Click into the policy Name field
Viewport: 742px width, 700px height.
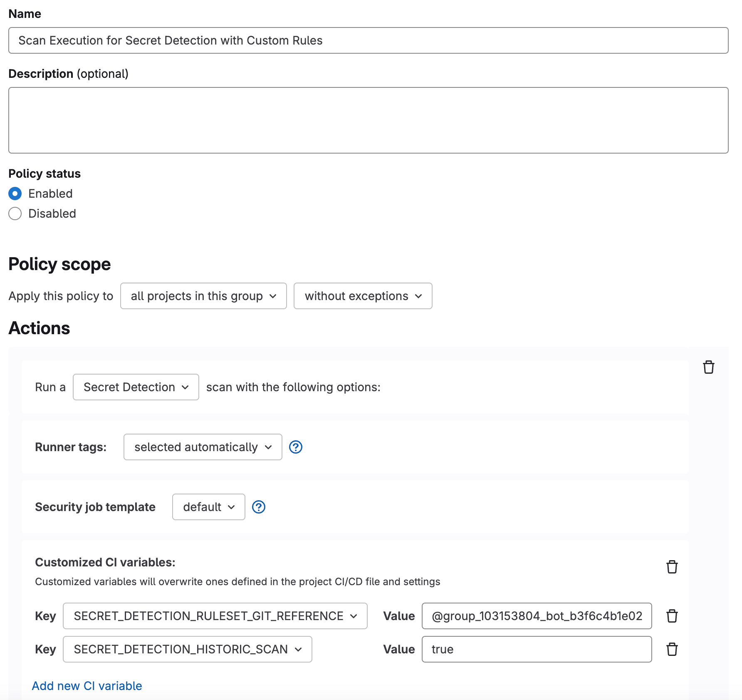pos(368,40)
